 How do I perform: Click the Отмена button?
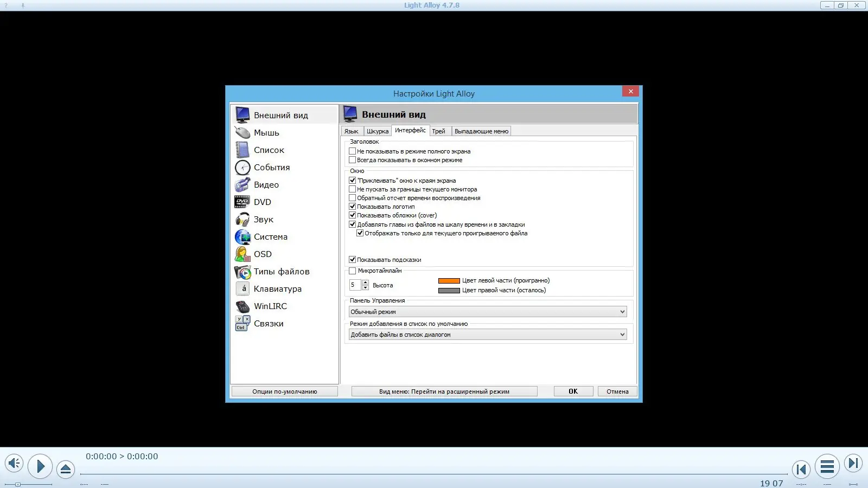617,391
